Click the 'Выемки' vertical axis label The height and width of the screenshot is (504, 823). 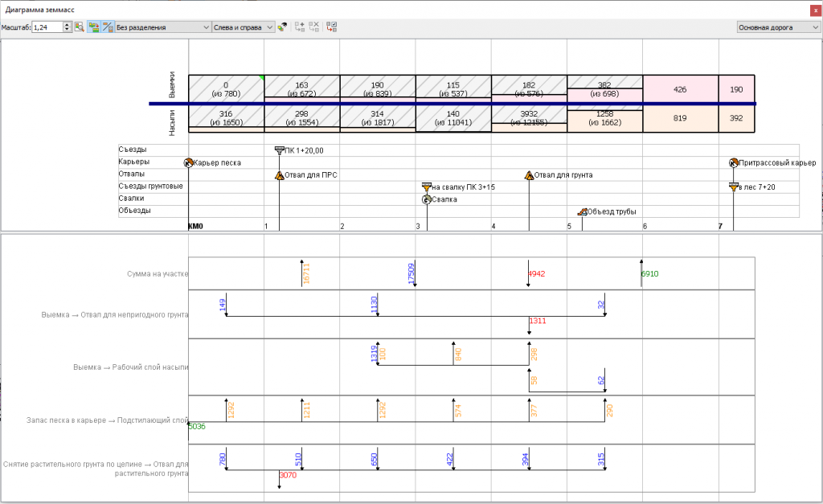click(x=172, y=85)
